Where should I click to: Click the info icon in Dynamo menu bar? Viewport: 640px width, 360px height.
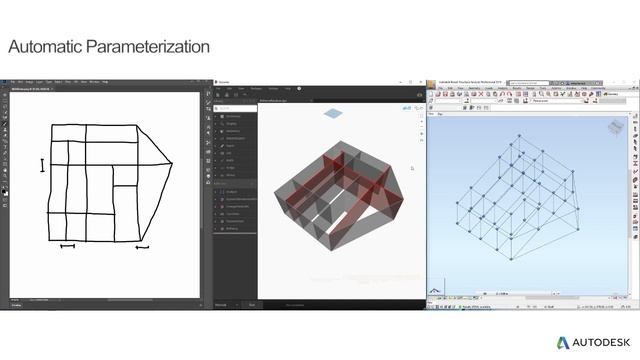point(299,89)
